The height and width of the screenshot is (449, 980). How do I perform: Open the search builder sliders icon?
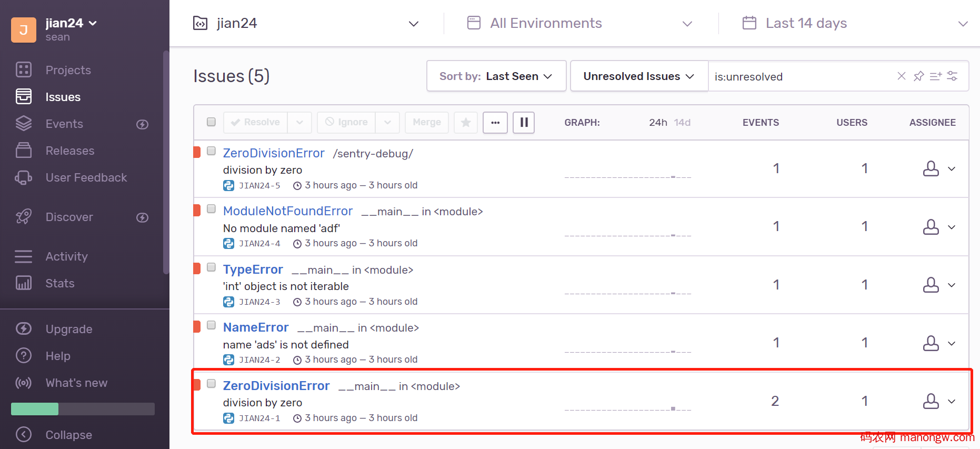click(952, 76)
